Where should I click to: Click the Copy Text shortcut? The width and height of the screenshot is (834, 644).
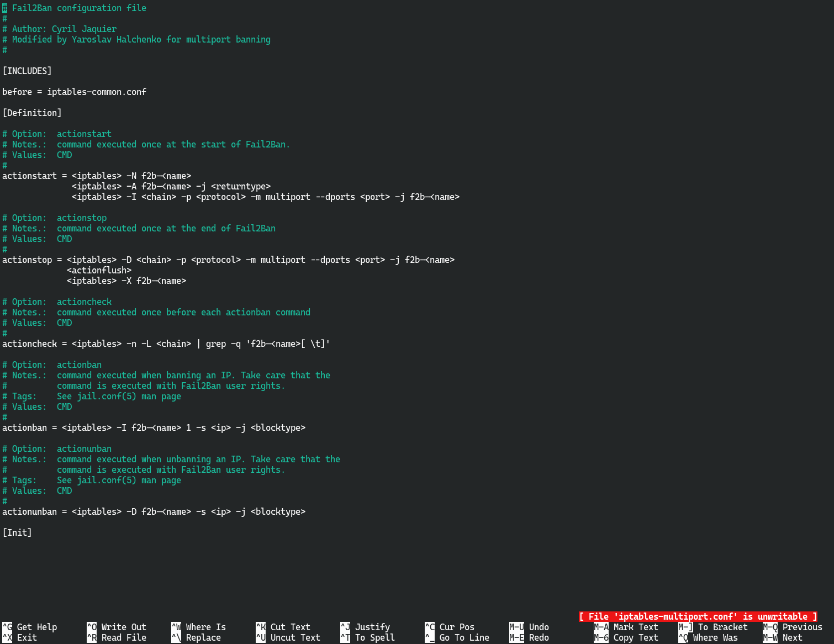pos(635,637)
